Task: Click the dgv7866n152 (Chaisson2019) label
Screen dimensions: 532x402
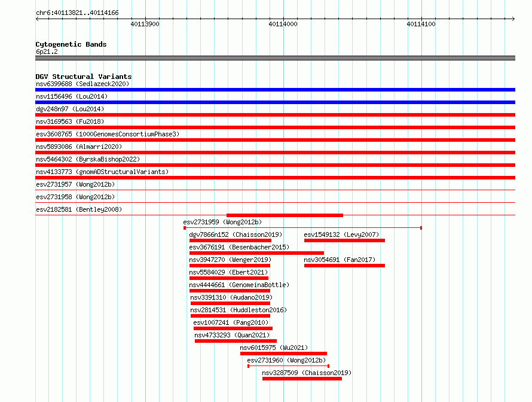Action: tap(236, 234)
